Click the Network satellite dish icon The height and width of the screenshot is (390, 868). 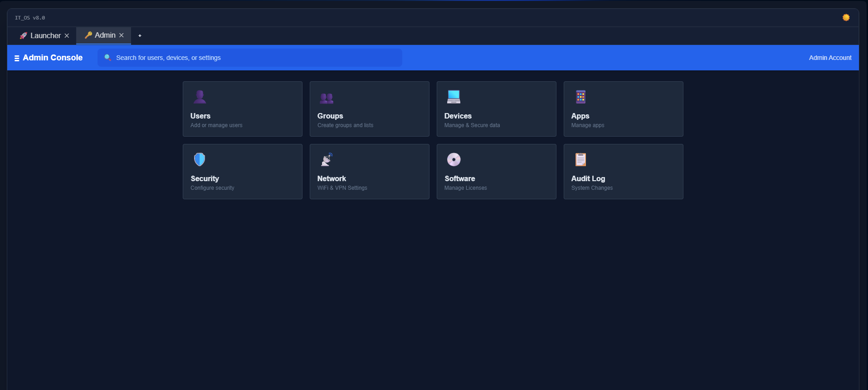click(x=327, y=159)
